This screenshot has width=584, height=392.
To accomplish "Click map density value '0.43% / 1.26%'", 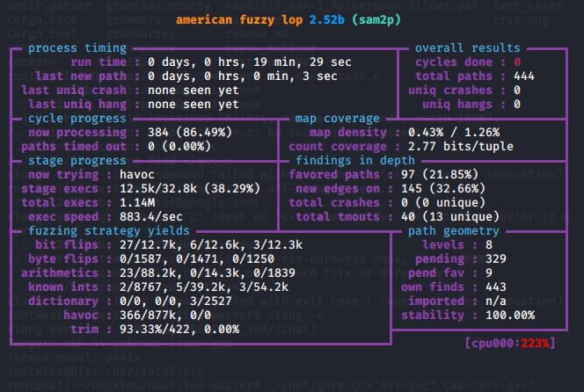I will [x=454, y=133].
